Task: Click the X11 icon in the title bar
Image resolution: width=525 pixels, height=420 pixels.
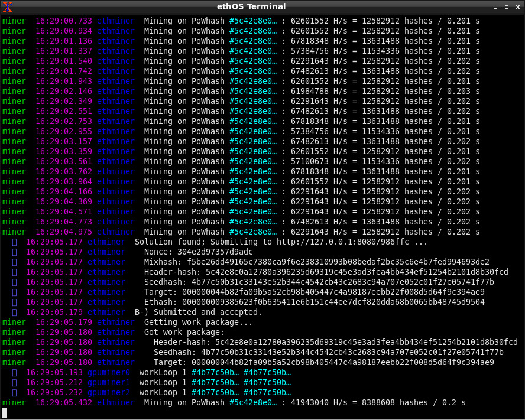Action: [x=7, y=6]
